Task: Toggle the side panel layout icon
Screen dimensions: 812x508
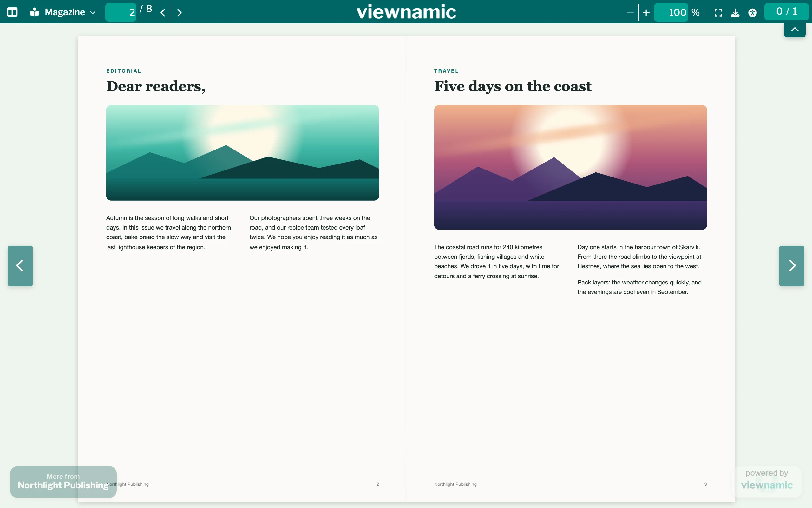Action: 12,12
